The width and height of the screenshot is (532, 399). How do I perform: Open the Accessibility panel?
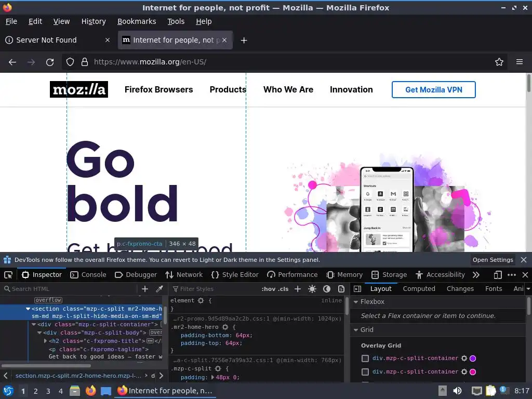pos(440,275)
